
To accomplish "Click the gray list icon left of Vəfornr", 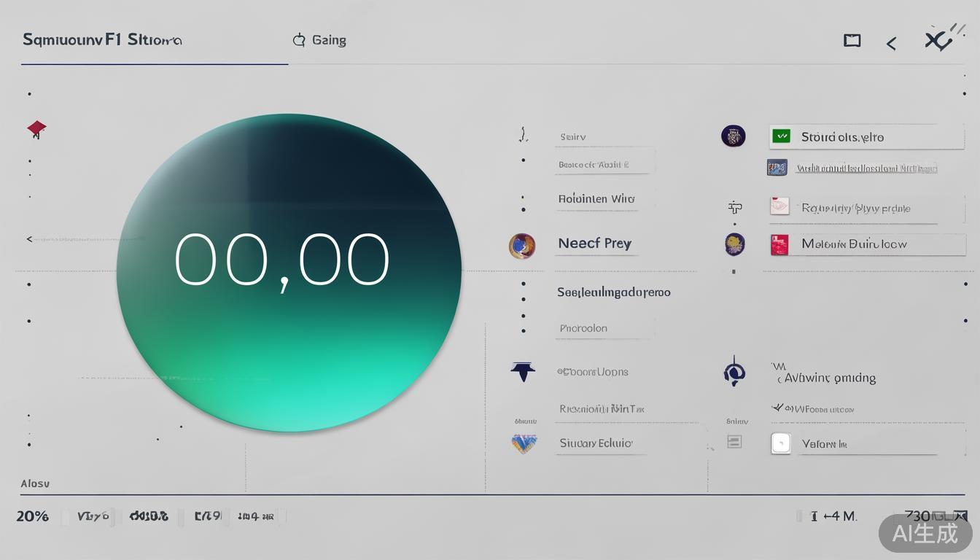I will click(x=734, y=442).
